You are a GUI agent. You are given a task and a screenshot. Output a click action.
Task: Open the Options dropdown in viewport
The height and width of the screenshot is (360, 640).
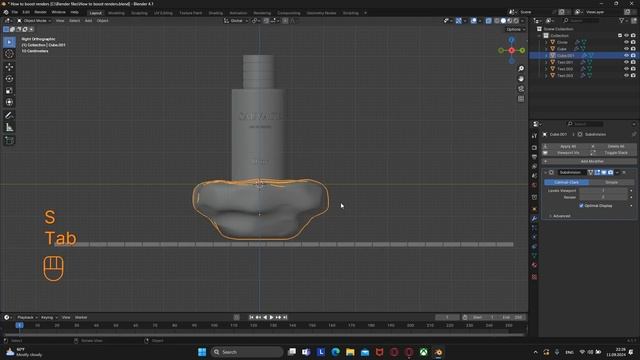(x=516, y=29)
